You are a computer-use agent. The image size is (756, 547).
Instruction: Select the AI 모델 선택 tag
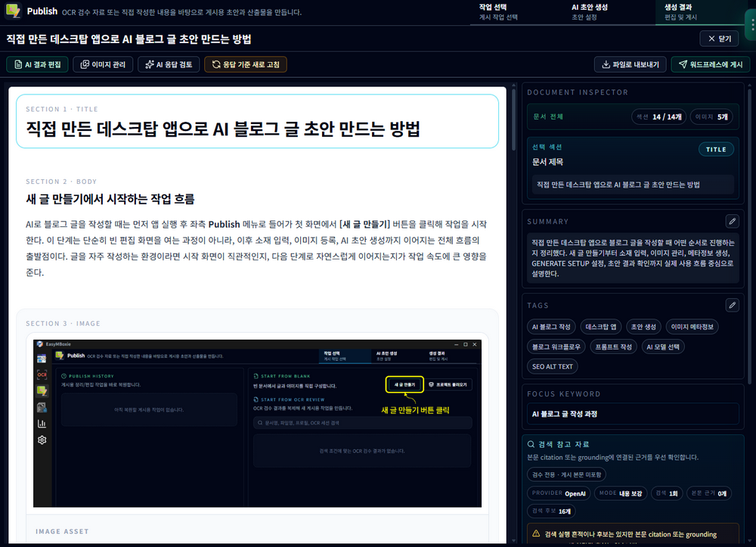click(x=663, y=347)
